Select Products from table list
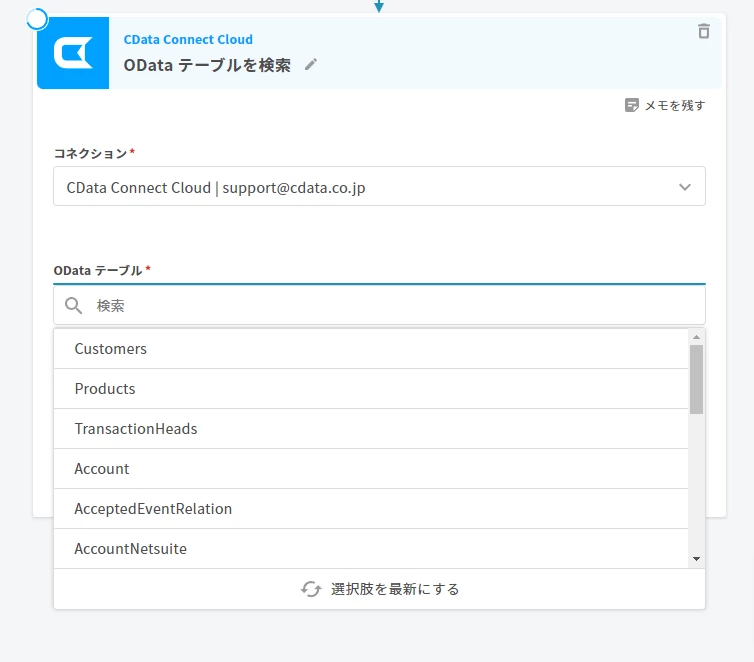Viewport: 754px width, 662px height. tap(371, 388)
